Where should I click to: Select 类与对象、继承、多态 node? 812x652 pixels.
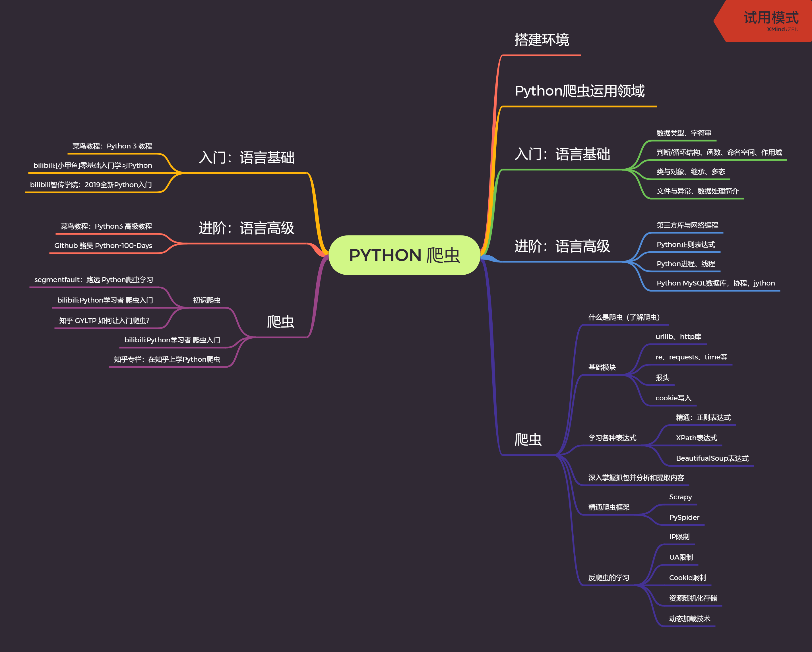[691, 172]
